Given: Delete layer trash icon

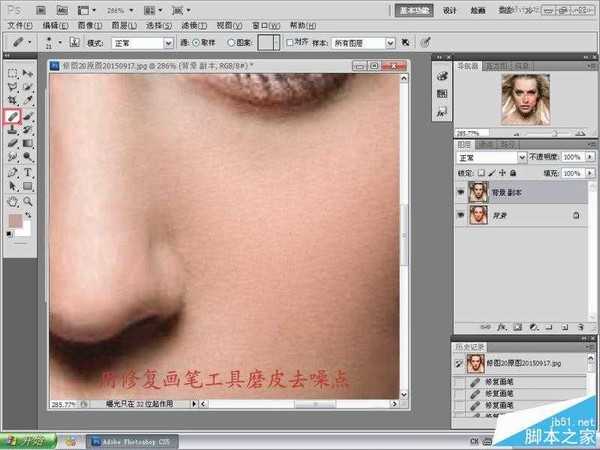Looking at the screenshot, I should [580, 327].
